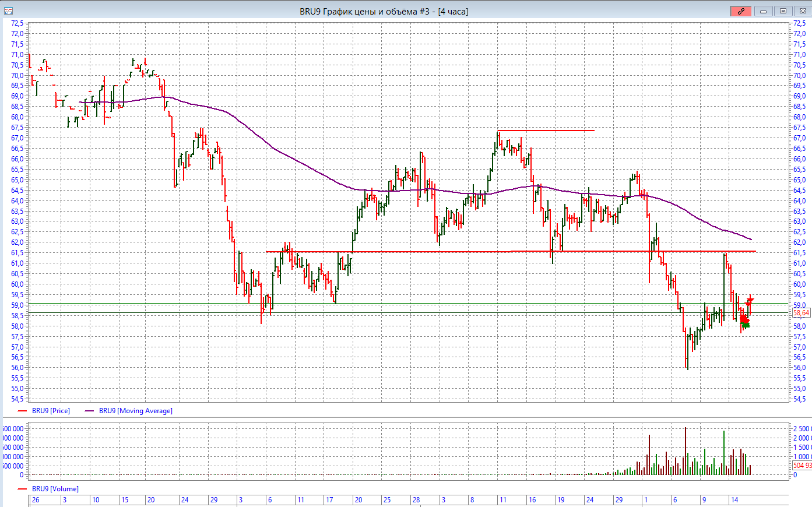Click the green up-arrow trade marker cluster
Viewport: 812px width, 507px height.
click(745, 325)
